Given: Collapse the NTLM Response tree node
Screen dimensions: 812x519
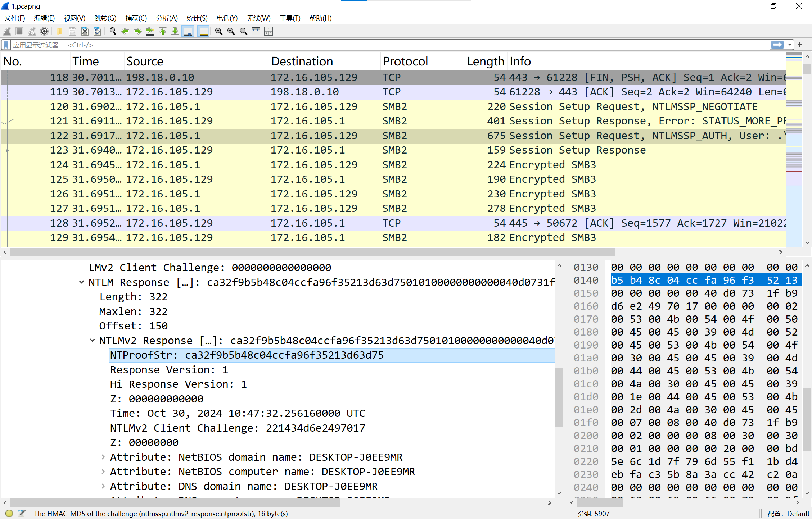Looking at the screenshot, I should click(x=82, y=282).
